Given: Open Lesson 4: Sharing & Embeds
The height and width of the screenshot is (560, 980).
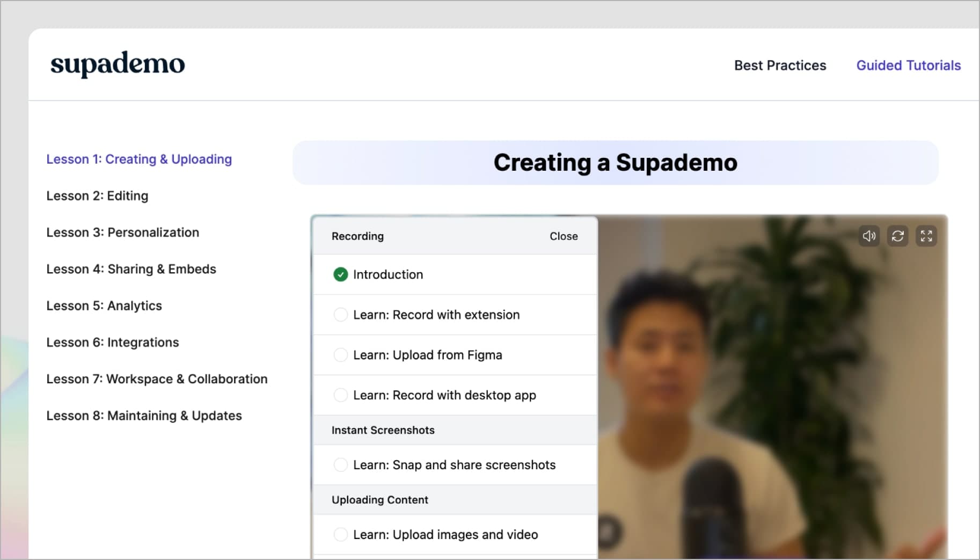Looking at the screenshot, I should tap(131, 269).
